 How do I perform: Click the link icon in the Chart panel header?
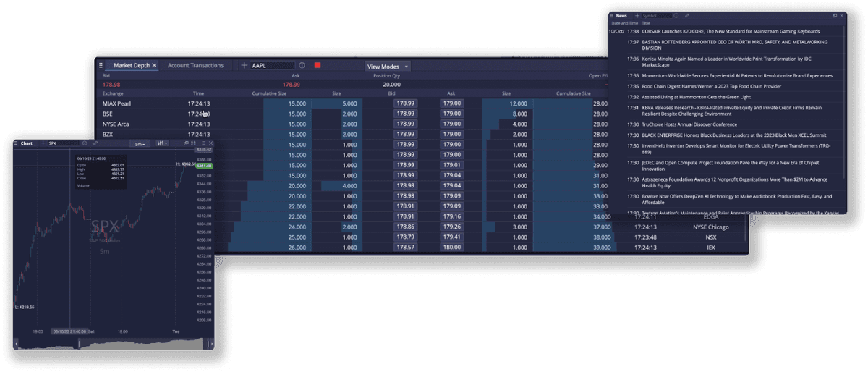[95, 143]
